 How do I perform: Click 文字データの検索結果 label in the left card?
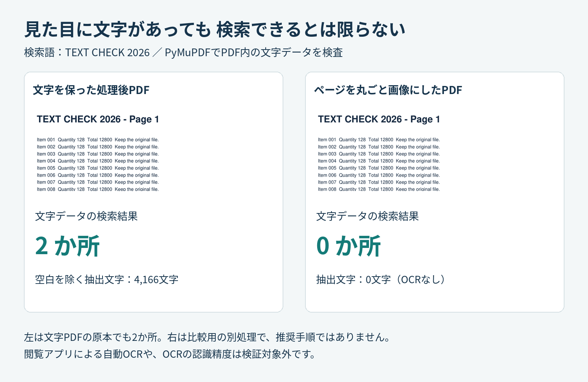pyautogui.click(x=86, y=216)
